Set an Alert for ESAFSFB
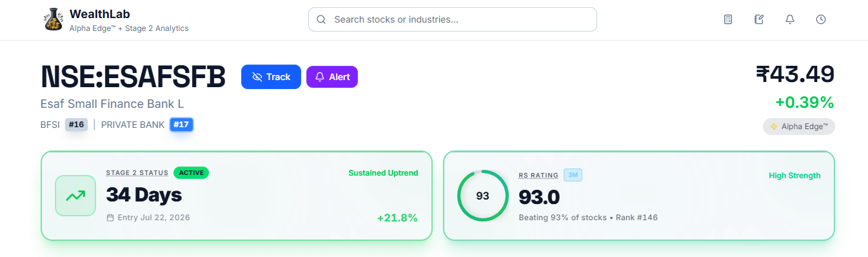The image size is (868, 257). click(x=332, y=77)
